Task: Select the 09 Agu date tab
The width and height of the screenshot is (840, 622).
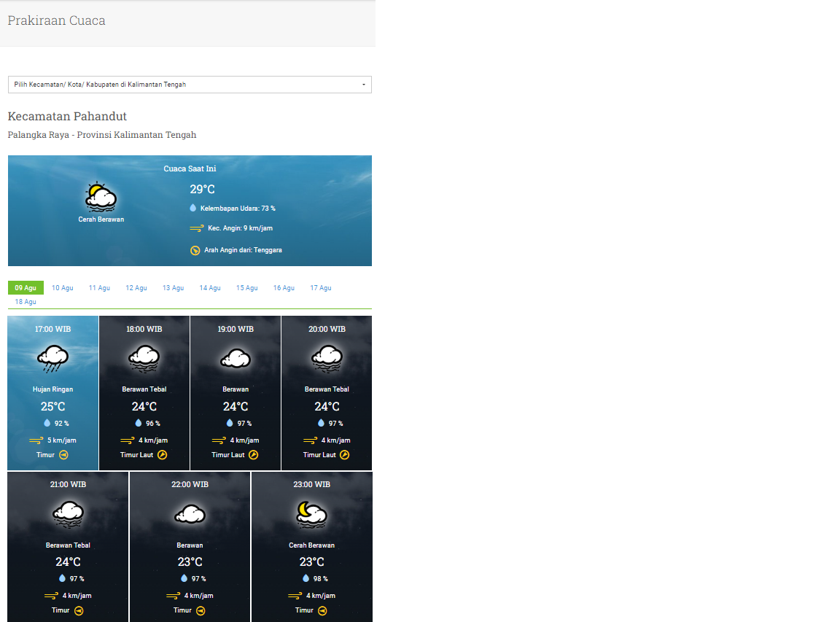Action: pyautogui.click(x=26, y=288)
